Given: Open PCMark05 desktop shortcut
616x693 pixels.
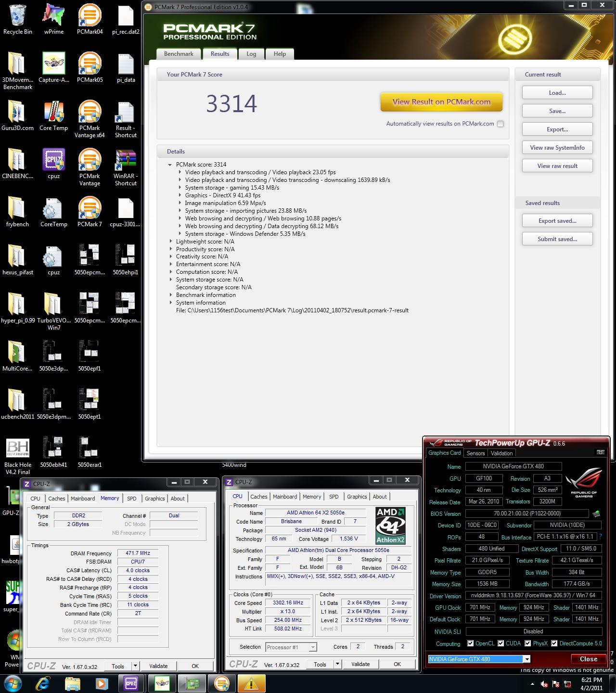Looking at the screenshot, I should (90, 67).
